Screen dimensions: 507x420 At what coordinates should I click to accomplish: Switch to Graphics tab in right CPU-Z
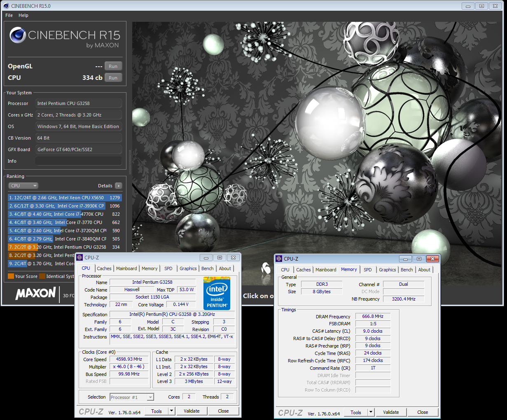tap(388, 270)
